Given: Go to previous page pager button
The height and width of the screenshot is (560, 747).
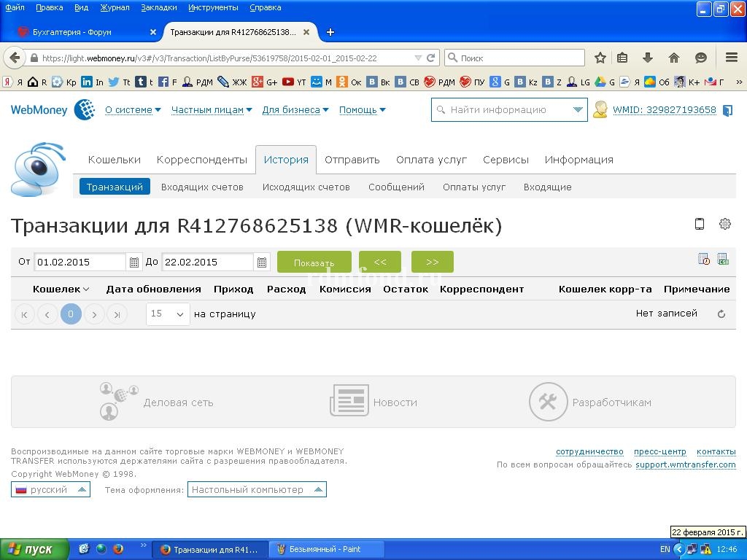Looking at the screenshot, I should coord(47,314).
